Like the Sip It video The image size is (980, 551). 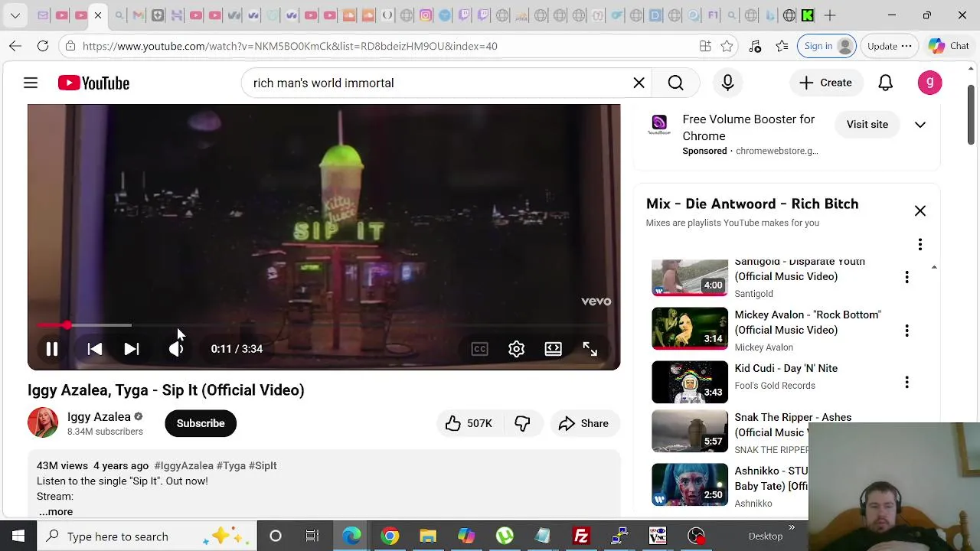click(x=469, y=423)
